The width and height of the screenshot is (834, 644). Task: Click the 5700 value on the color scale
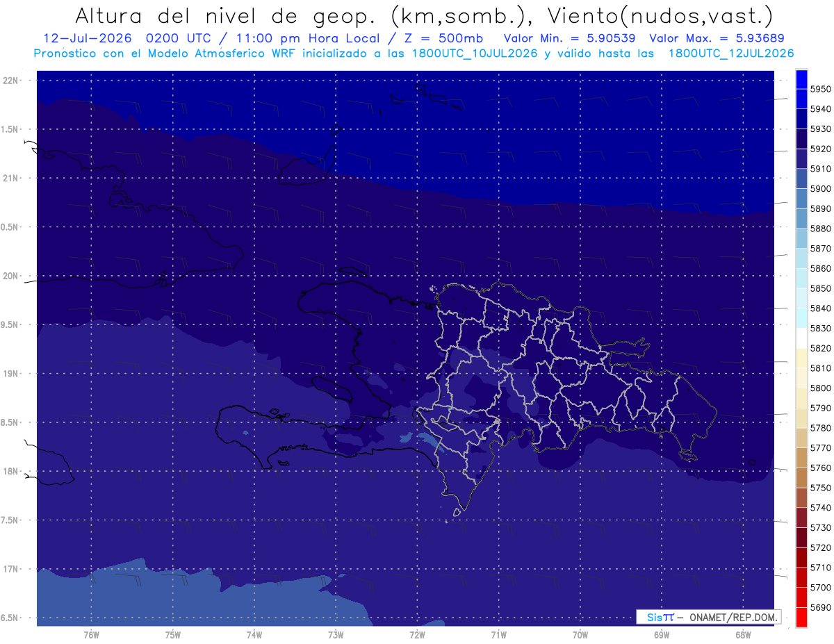coord(821,588)
